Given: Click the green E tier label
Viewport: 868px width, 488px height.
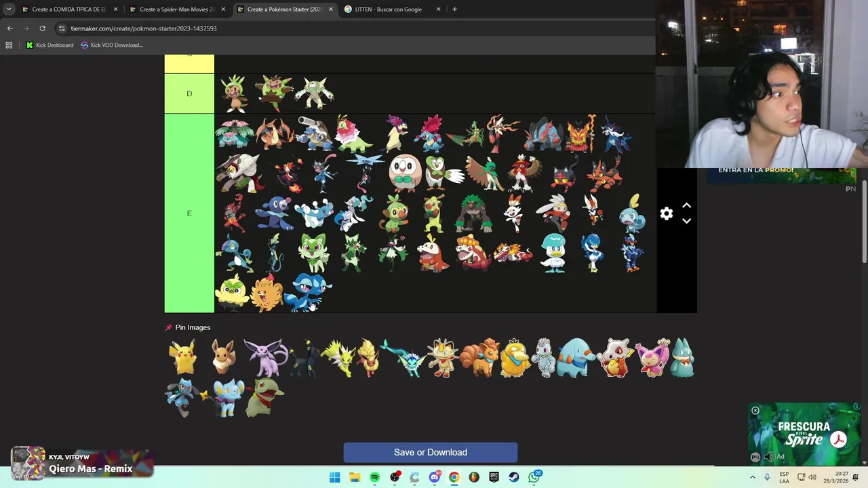Looking at the screenshot, I should [189, 213].
